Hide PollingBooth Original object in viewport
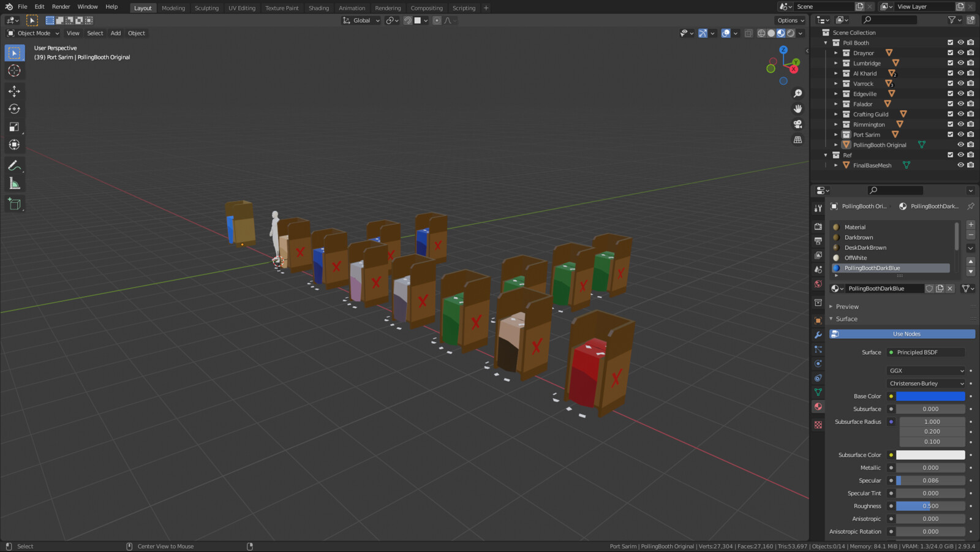Viewport: 980px width, 552px height. 960,145
